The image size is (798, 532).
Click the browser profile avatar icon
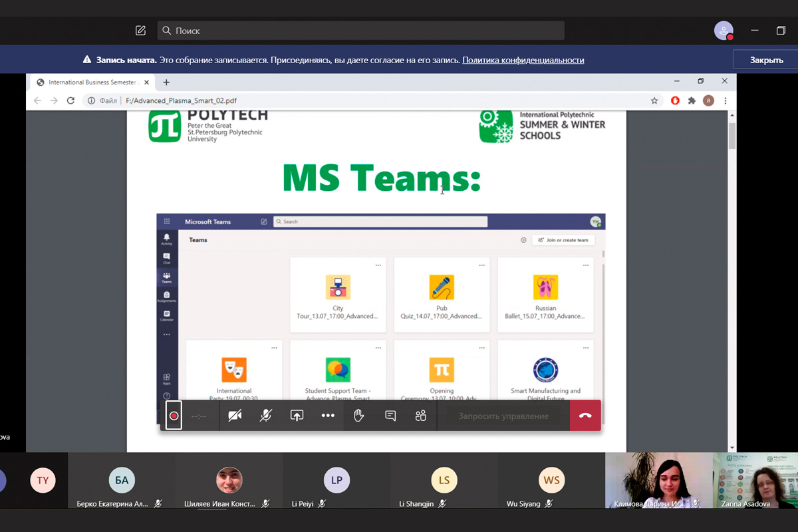pos(708,100)
